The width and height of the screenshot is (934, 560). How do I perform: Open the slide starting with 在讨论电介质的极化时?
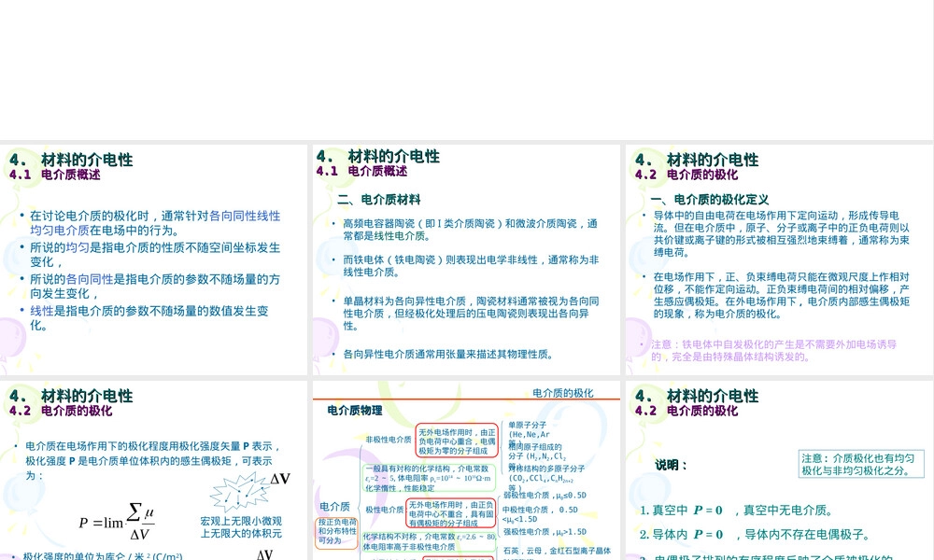point(154,259)
